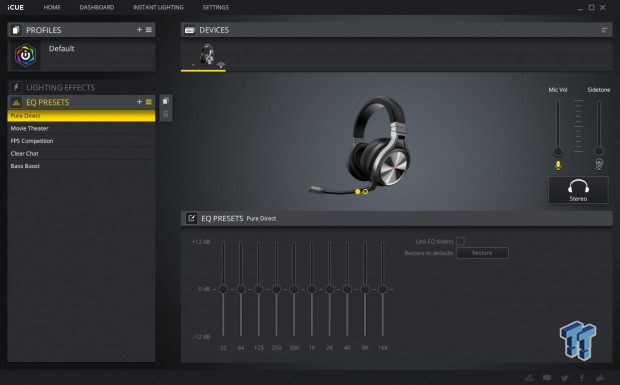This screenshot has width=620, height=385.
Task: Click the 1K EQ slider handle
Action: pyautogui.click(x=312, y=289)
